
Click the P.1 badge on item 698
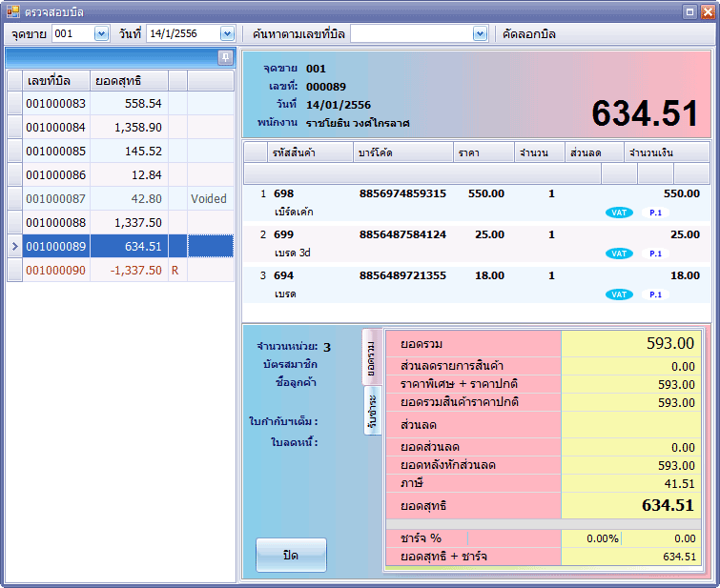[x=656, y=213]
